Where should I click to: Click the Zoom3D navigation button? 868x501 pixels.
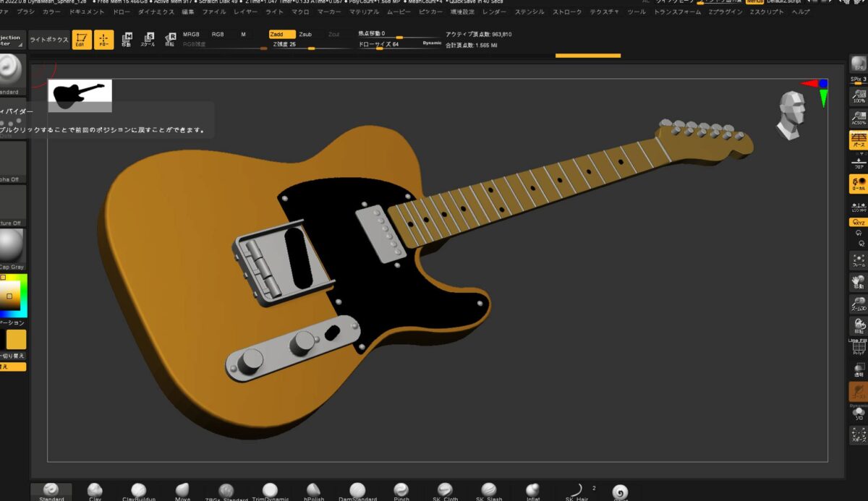click(x=859, y=304)
